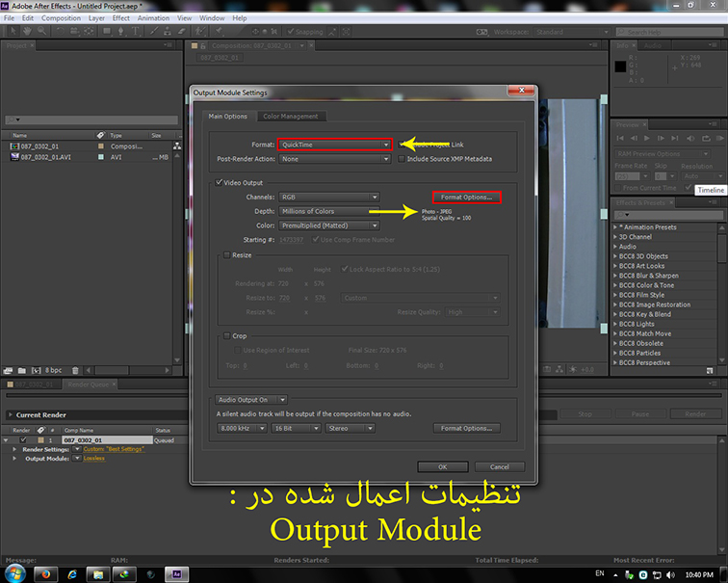Click the trash icon in Project panel

tap(75, 370)
